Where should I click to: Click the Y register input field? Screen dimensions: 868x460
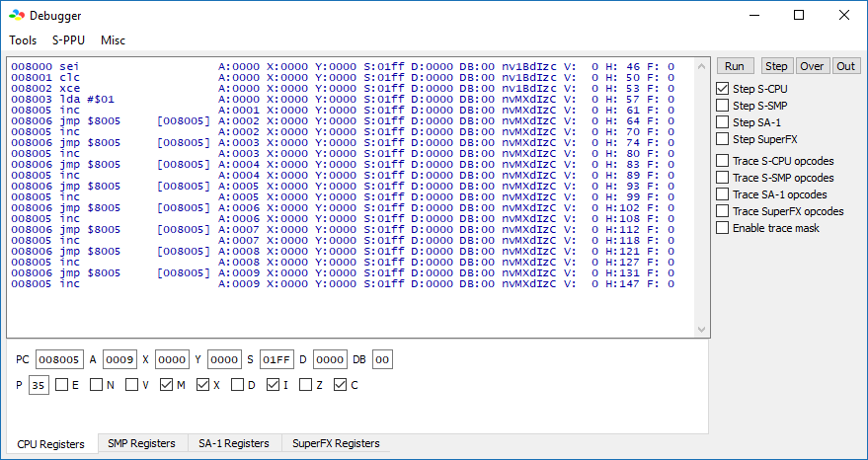click(224, 360)
